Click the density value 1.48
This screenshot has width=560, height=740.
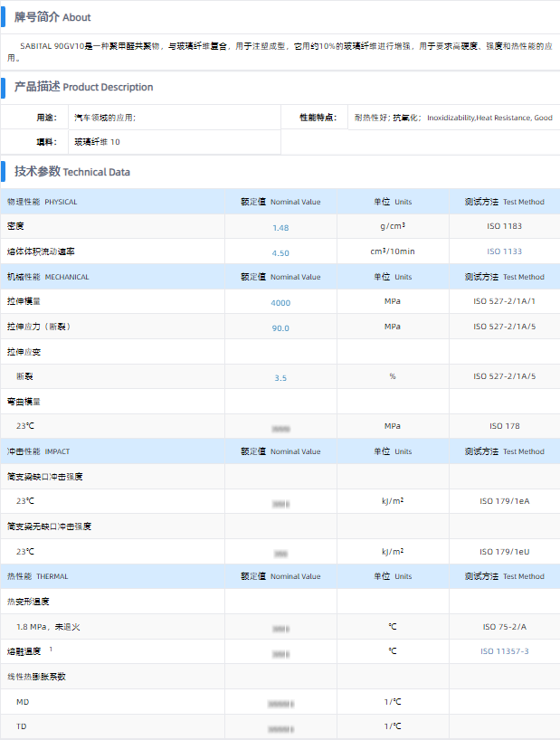280,227
